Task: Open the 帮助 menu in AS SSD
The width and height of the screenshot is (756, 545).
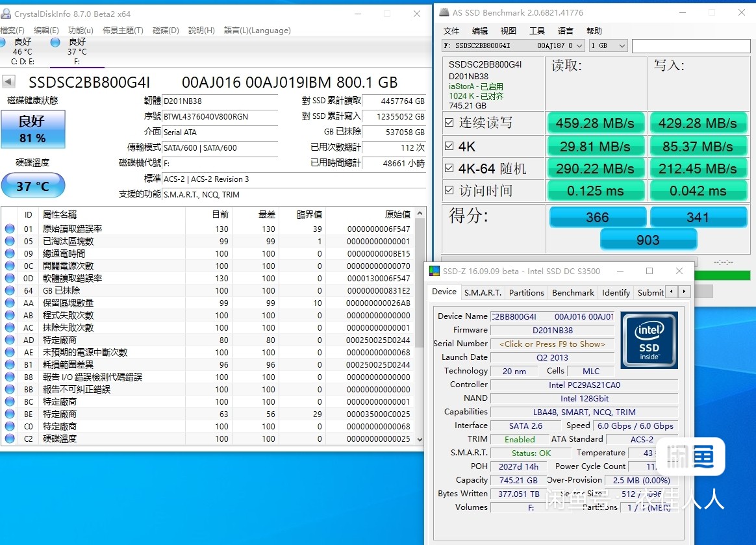Action: point(594,31)
